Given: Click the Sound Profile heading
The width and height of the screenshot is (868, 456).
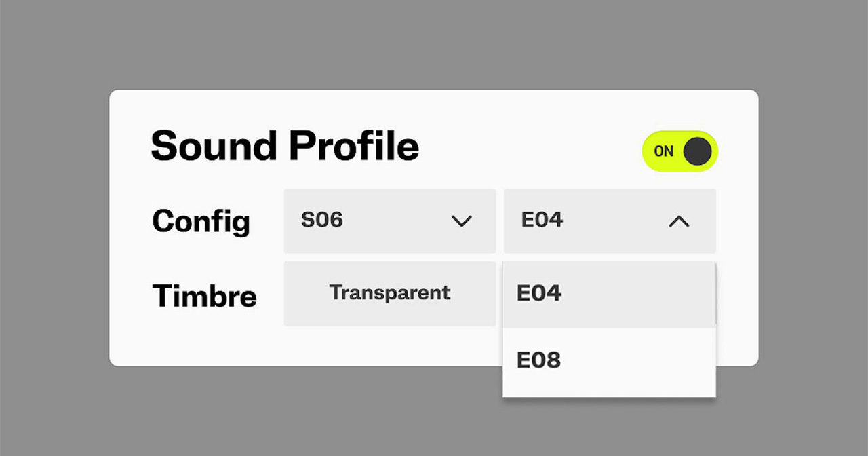Looking at the screenshot, I should [x=285, y=146].
